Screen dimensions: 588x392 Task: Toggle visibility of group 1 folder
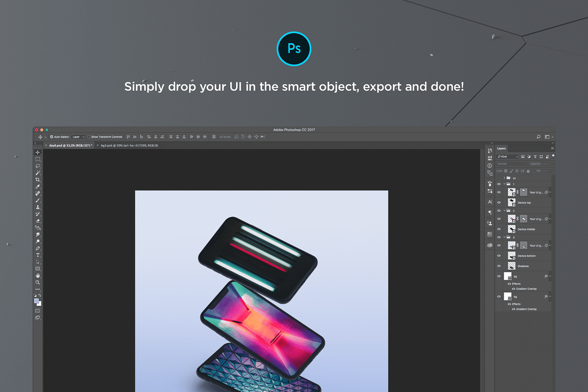point(499,184)
